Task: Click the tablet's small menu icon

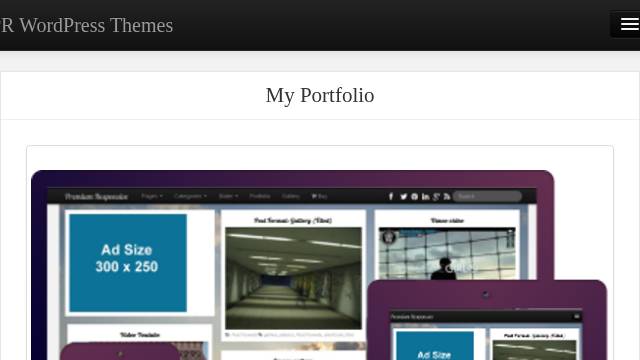Action: 577,316
